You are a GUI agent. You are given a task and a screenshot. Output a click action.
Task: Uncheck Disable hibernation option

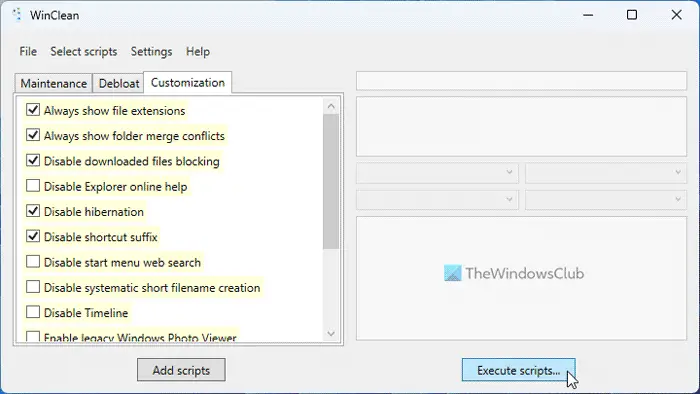tap(33, 211)
